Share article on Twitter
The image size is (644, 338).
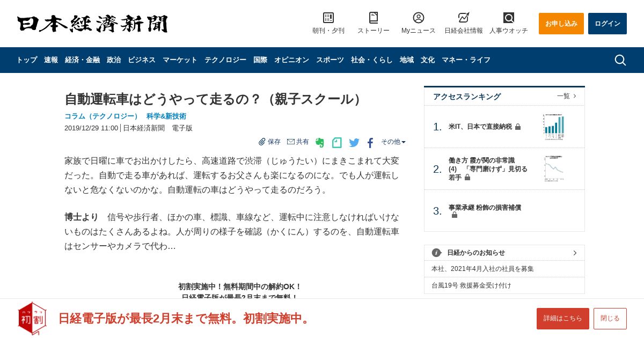coord(354,143)
